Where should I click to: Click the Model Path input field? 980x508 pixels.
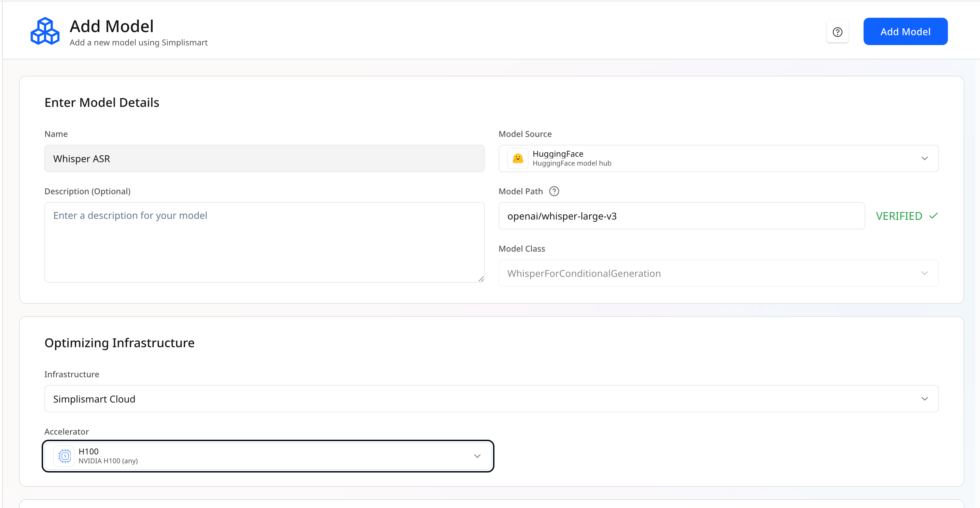pos(681,216)
